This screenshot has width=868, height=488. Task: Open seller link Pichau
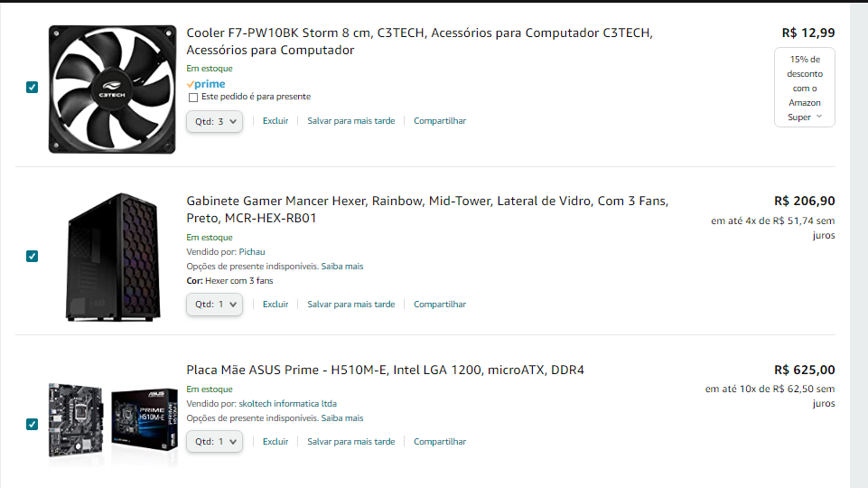point(252,252)
